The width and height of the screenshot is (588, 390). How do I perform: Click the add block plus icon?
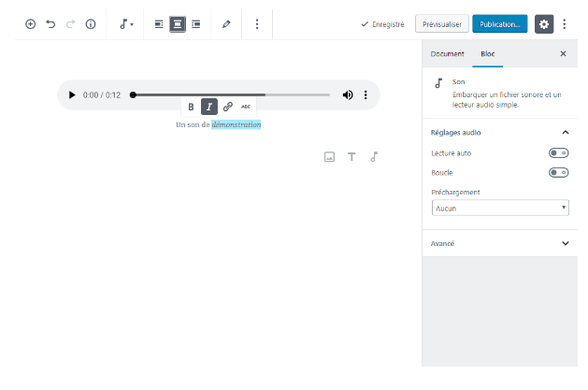pyautogui.click(x=30, y=24)
